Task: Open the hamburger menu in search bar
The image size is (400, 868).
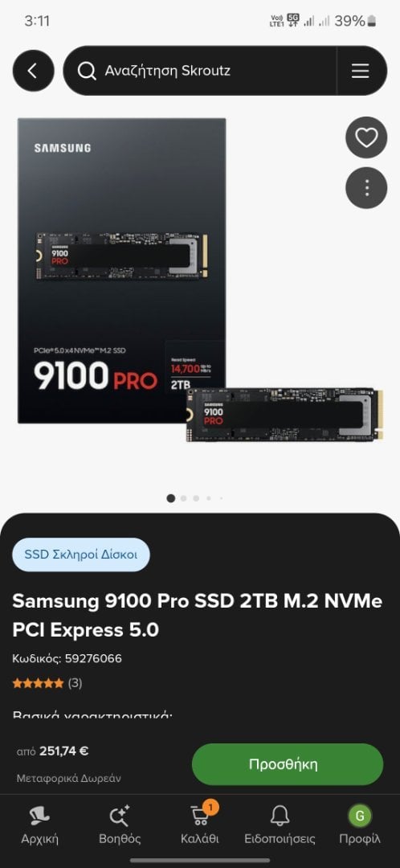Action: [x=360, y=71]
